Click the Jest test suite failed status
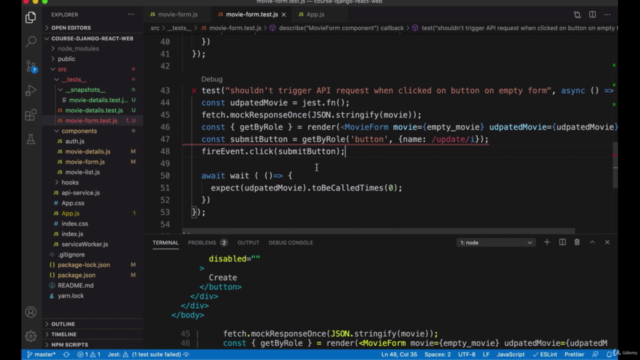640x360 pixels. click(148, 355)
